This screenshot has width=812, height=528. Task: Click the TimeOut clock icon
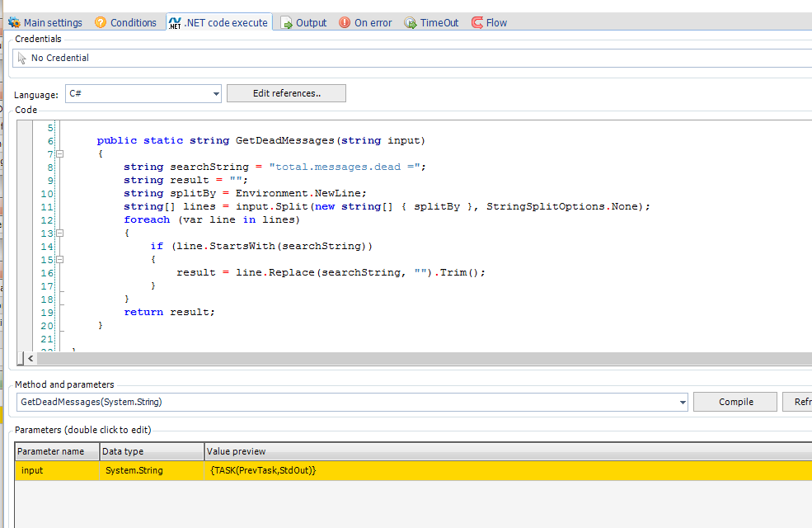point(410,23)
